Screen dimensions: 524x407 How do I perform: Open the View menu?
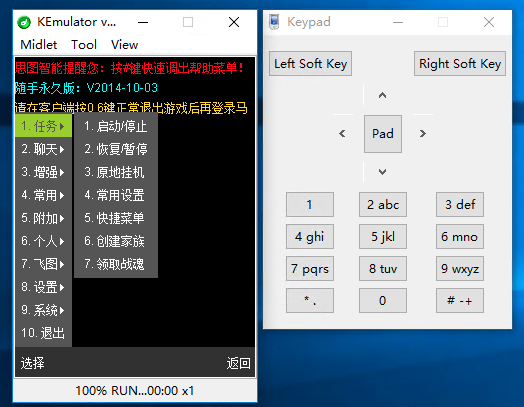(124, 44)
